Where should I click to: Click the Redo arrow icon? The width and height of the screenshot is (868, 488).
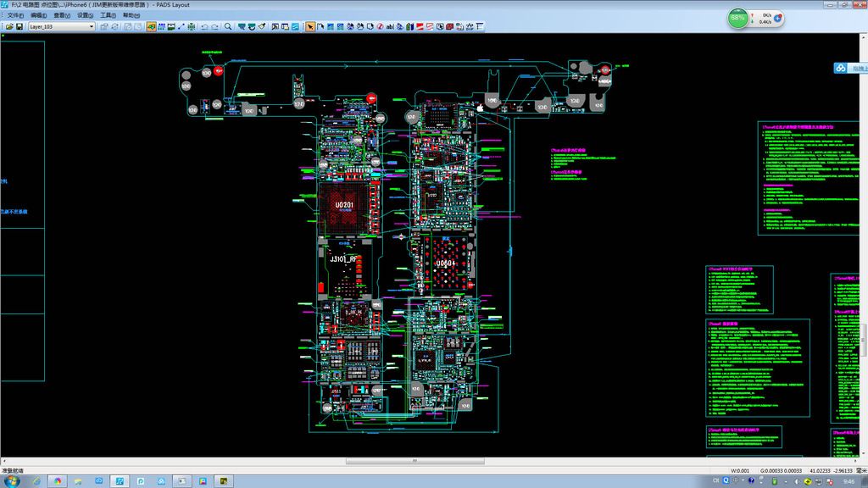click(214, 26)
